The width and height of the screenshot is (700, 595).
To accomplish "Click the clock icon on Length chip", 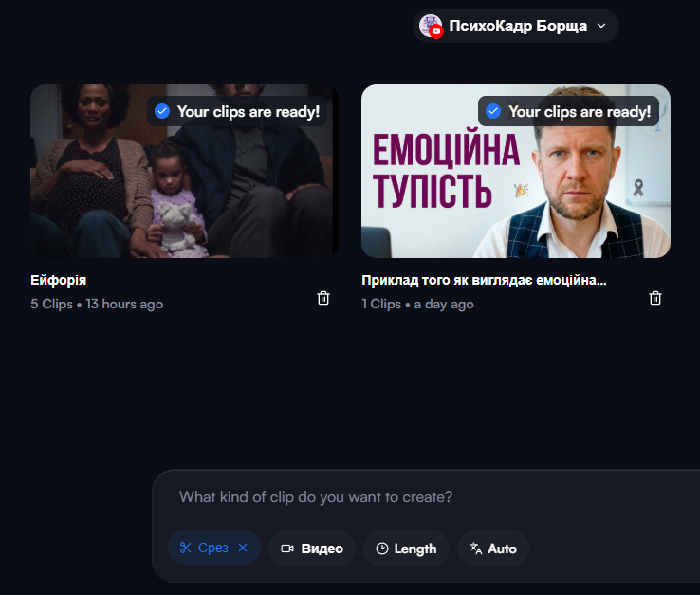I will (x=381, y=549).
